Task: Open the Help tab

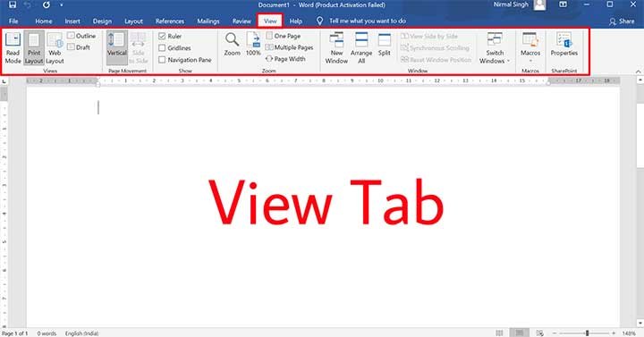Action: click(x=296, y=21)
